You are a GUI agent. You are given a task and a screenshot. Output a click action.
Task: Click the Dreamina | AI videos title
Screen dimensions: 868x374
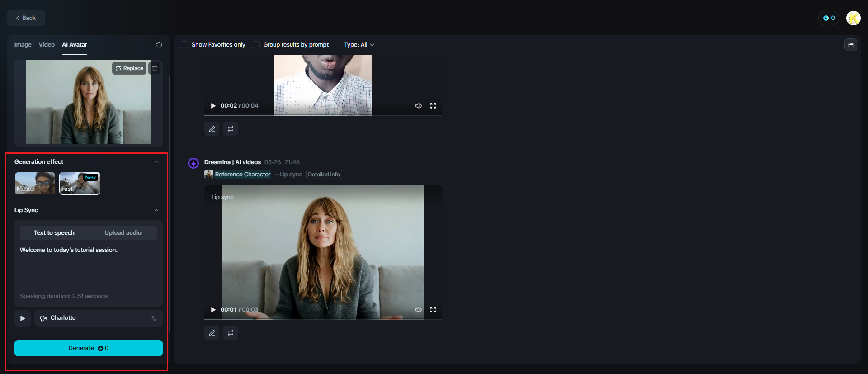(232, 162)
